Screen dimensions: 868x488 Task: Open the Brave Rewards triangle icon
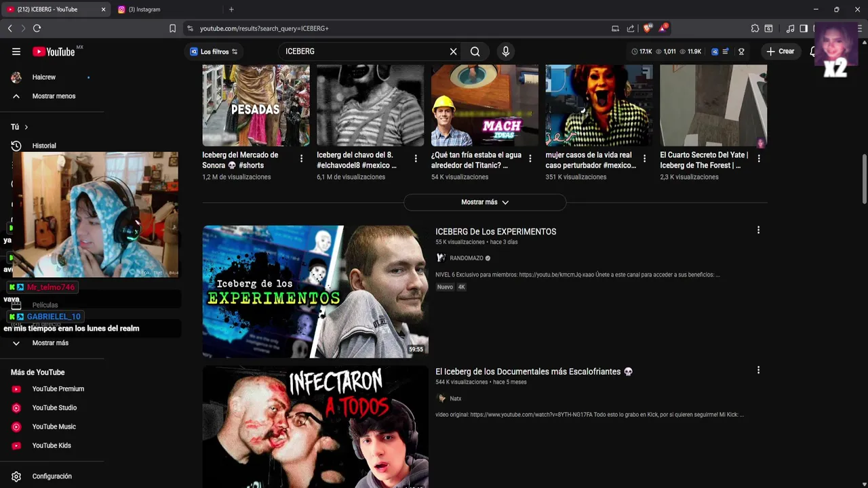coord(663,28)
